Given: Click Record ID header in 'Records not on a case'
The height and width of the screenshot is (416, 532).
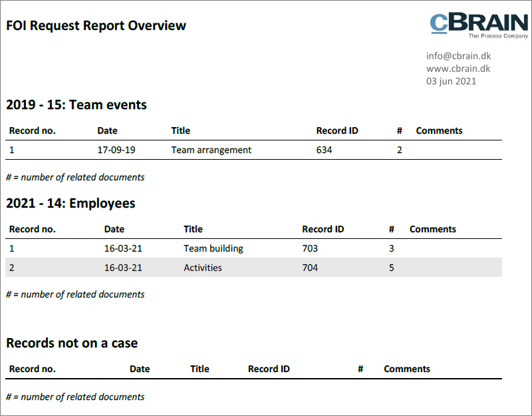Looking at the screenshot, I should click(269, 369).
